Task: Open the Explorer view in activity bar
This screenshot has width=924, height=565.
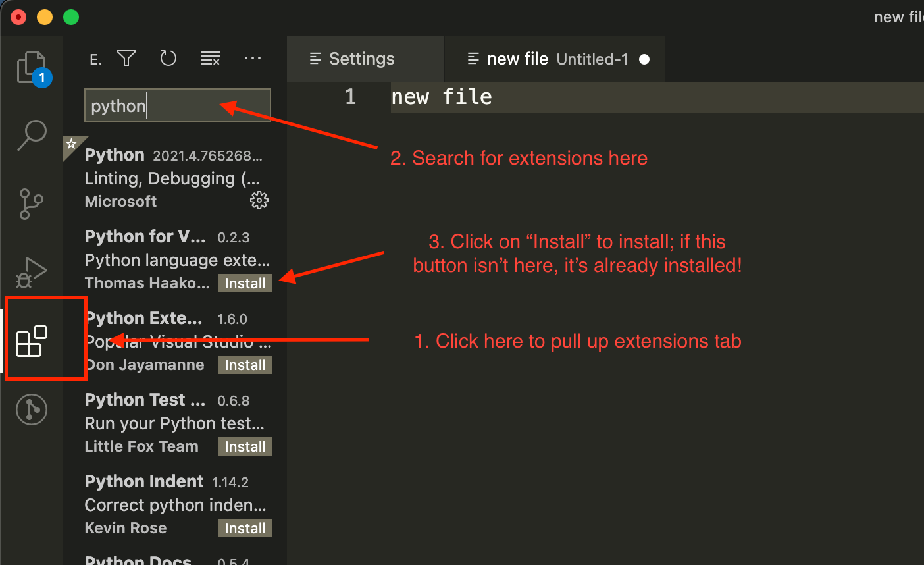Action: click(33, 68)
